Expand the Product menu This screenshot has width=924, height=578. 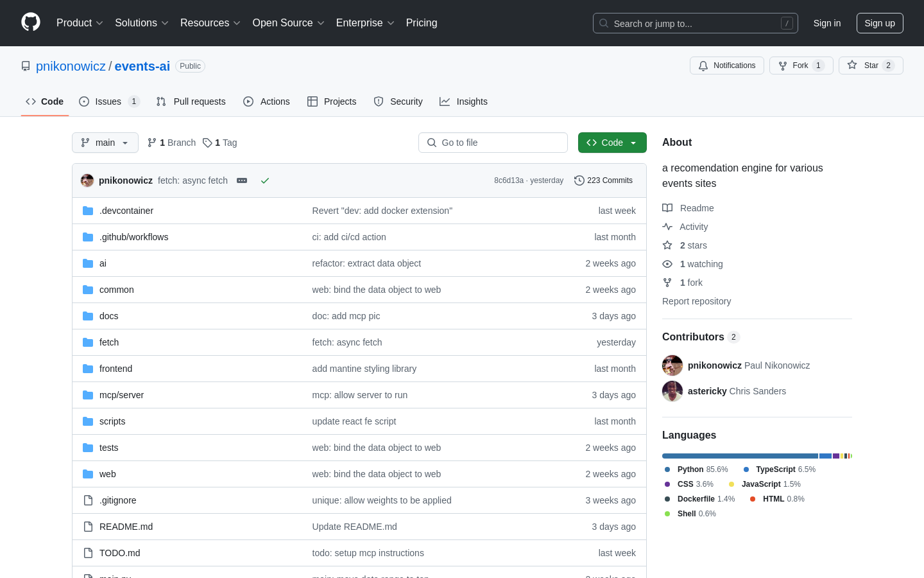80,23
